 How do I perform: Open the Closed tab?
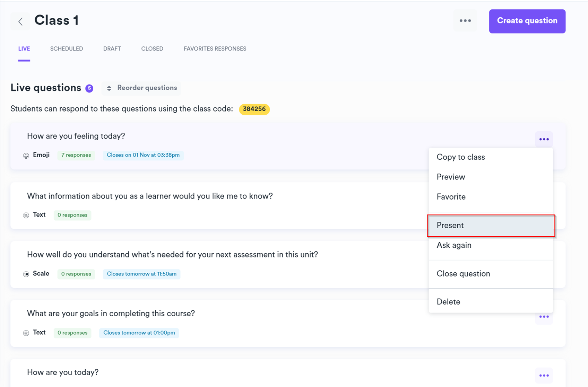[x=152, y=49]
